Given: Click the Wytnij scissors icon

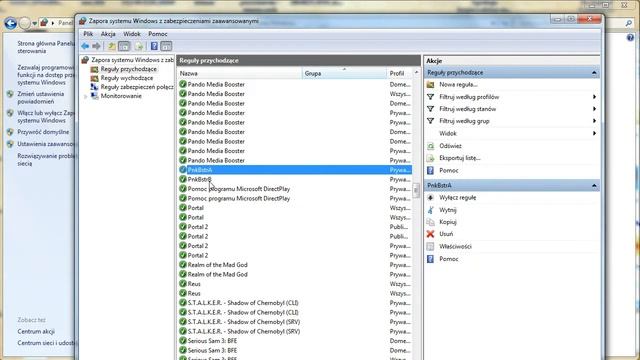Looking at the screenshot, I should (430, 210).
